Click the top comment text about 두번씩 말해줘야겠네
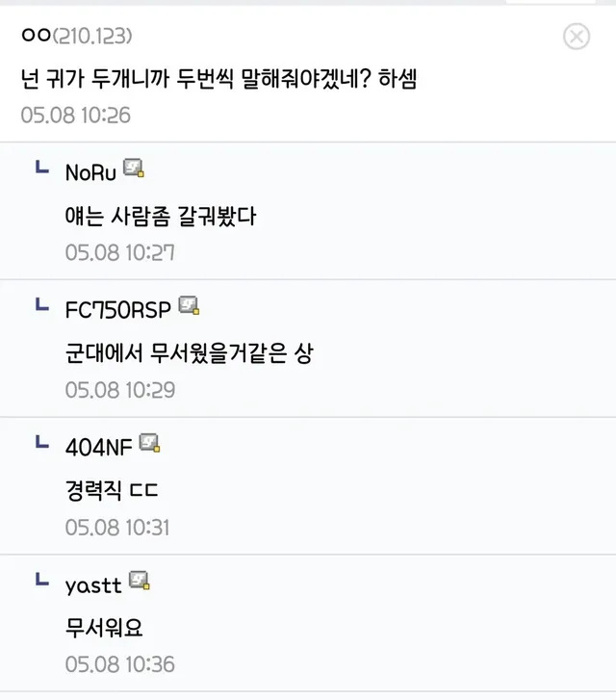 (218, 77)
